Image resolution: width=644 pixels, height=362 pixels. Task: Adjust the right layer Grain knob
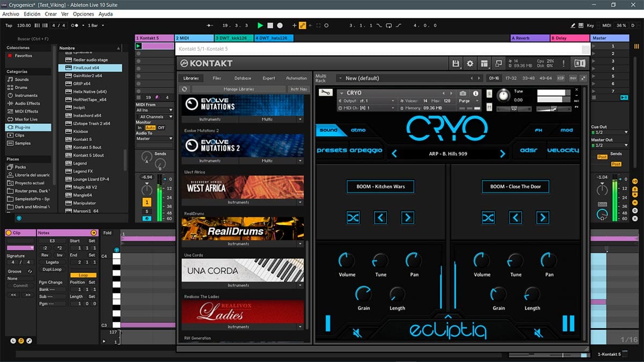pyautogui.click(x=499, y=294)
